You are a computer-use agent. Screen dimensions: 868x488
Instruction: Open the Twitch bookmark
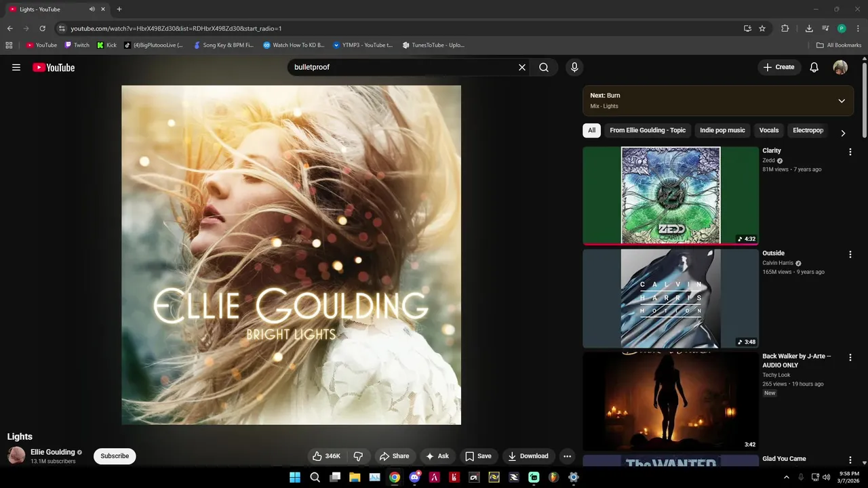[77, 45]
